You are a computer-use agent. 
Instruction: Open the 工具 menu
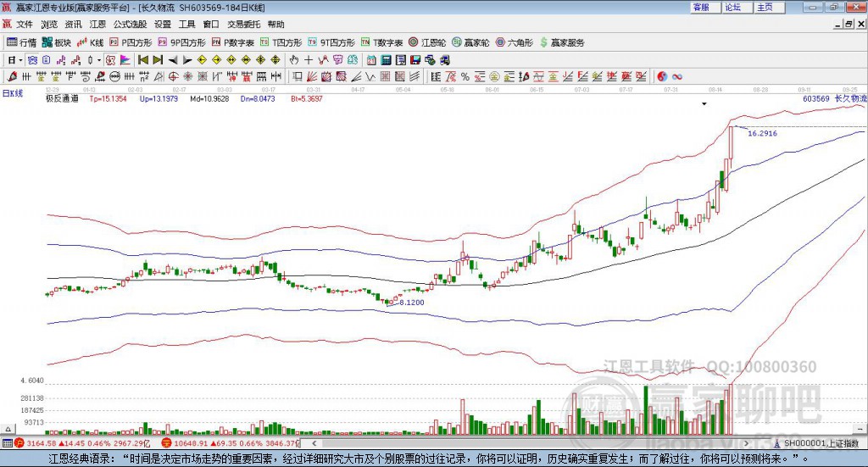[x=186, y=25]
